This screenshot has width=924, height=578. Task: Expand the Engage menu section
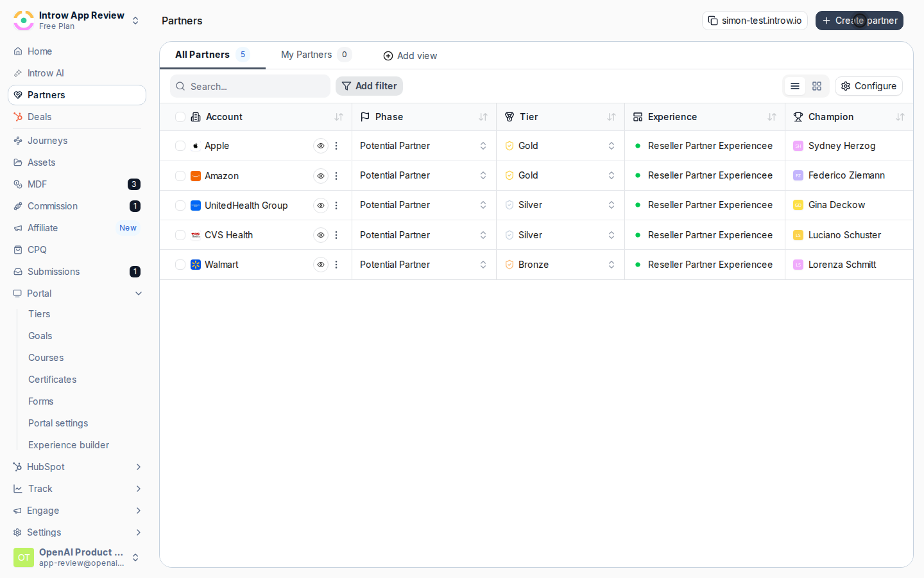click(x=77, y=511)
